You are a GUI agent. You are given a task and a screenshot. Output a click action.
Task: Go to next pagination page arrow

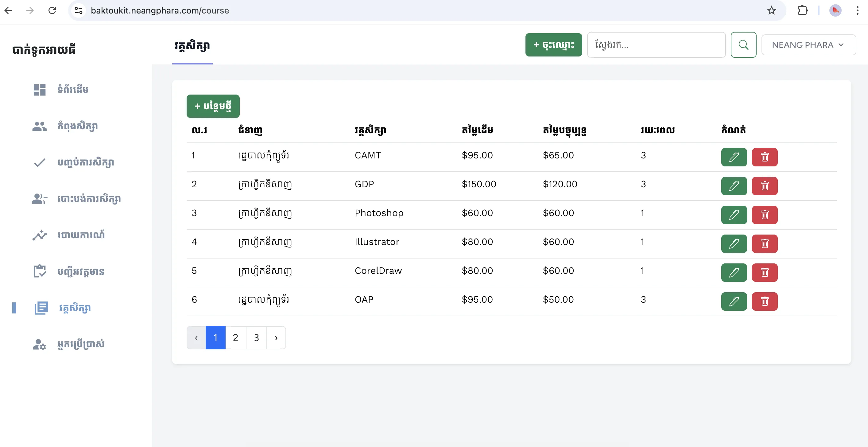[276, 338]
